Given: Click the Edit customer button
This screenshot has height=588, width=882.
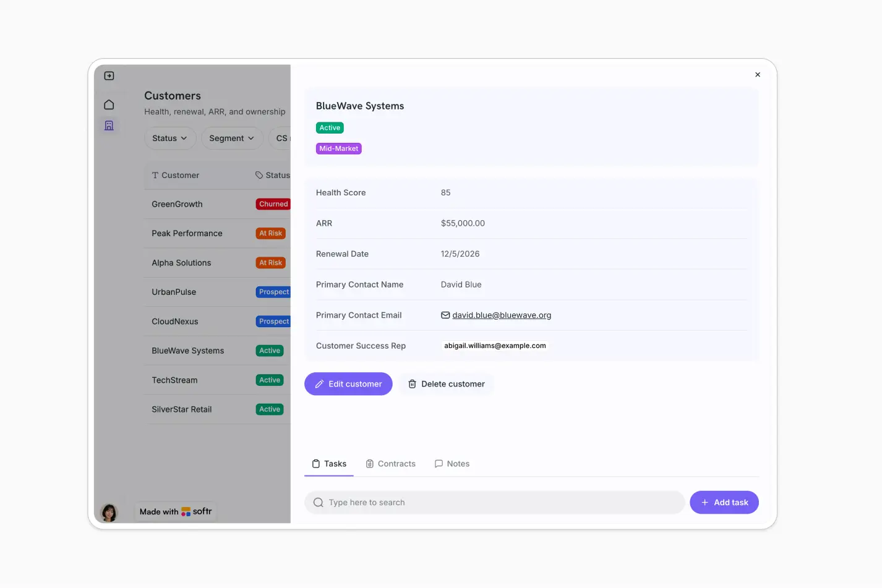Looking at the screenshot, I should point(348,384).
